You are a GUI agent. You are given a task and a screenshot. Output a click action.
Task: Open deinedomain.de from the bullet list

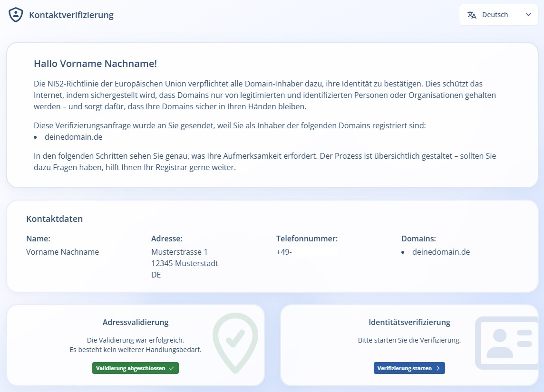pos(74,136)
